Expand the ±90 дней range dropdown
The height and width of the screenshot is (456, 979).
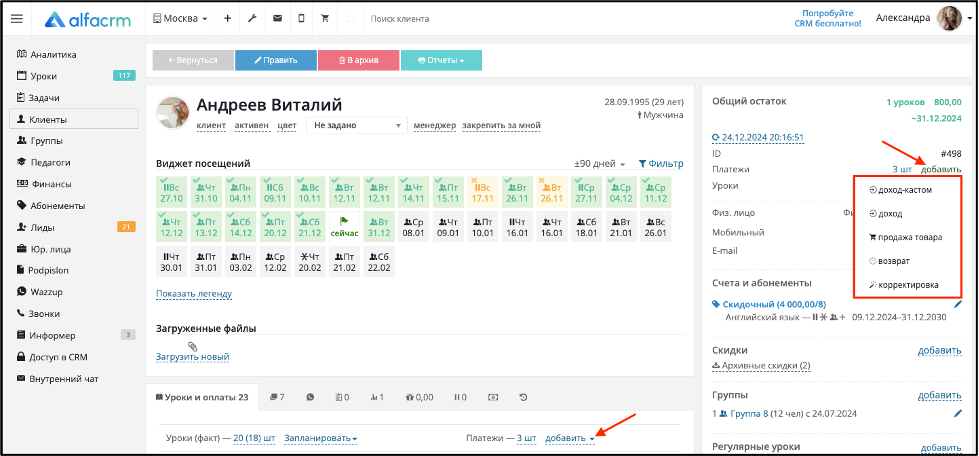tap(599, 164)
